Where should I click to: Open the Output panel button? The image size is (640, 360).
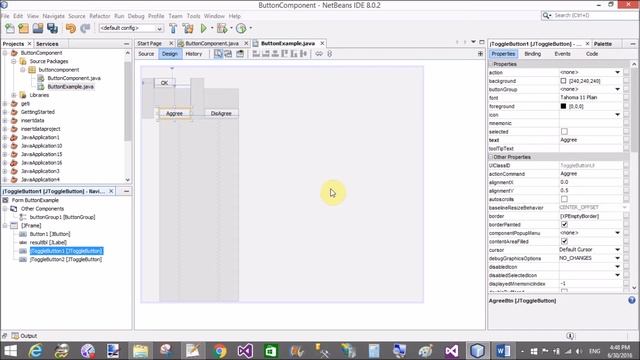24,336
